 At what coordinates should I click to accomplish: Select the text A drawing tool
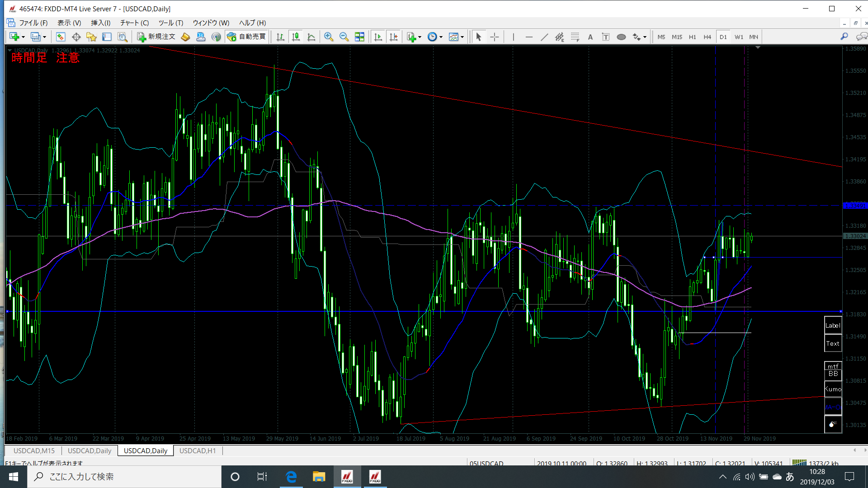click(590, 37)
